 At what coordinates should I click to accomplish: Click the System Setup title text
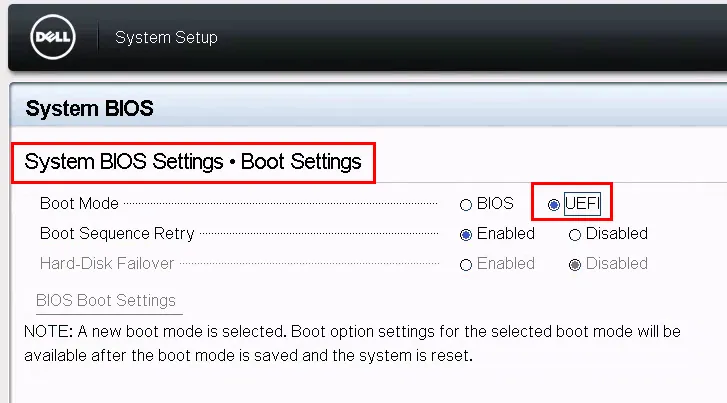pos(166,38)
